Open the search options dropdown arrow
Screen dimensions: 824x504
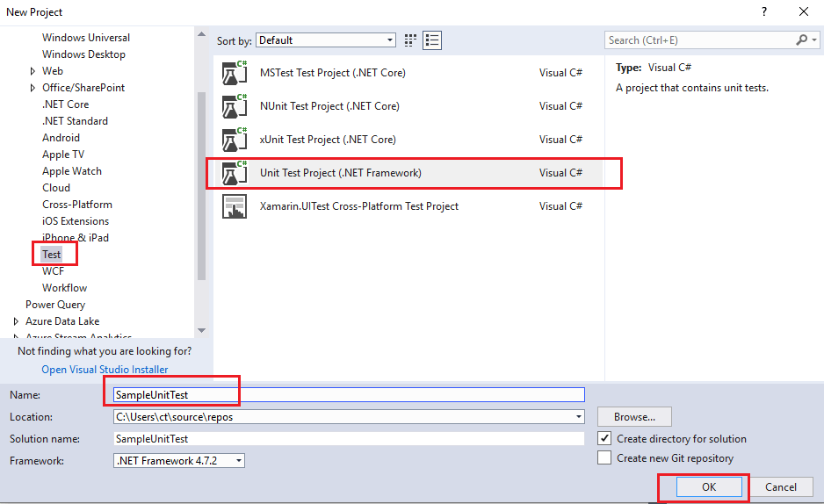pyautogui.click(x=814, y=40)
